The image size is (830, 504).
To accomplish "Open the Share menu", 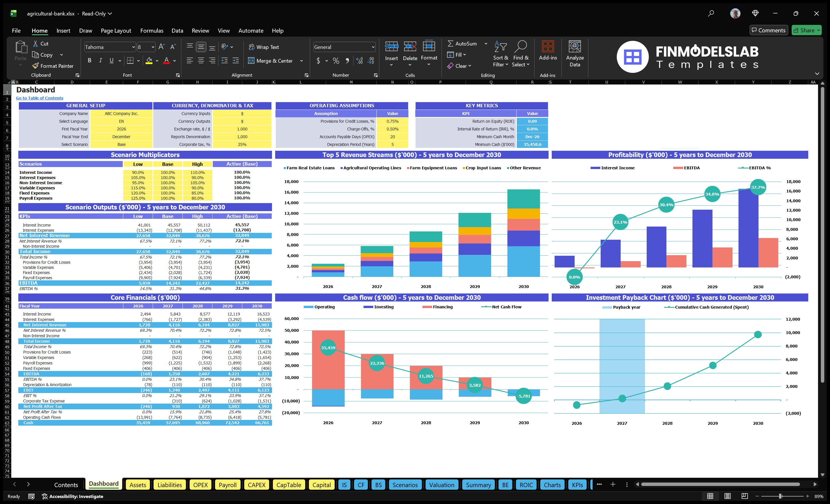I will pos(807,30).
